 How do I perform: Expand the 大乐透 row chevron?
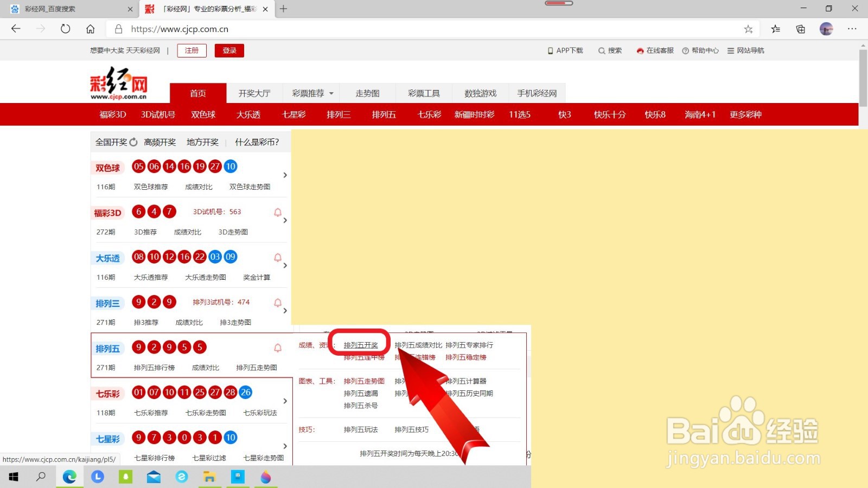pos(285,266)
